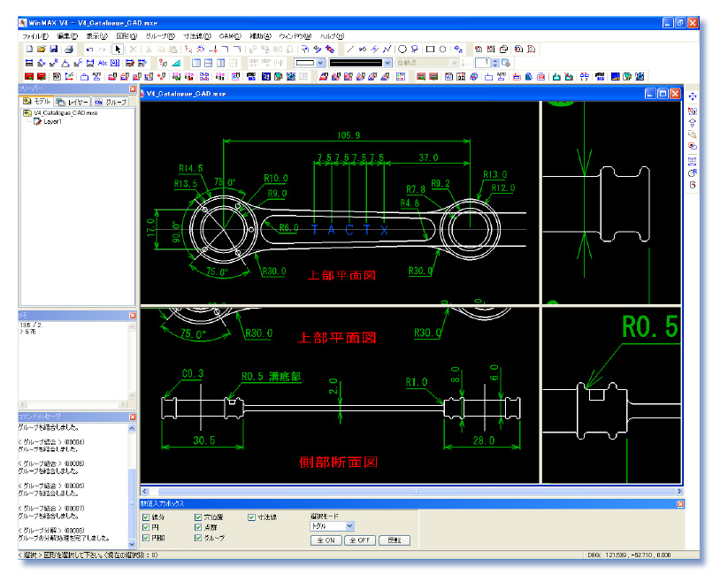
Task: Pick the circle drawing tool
Action: coord(402,49)
